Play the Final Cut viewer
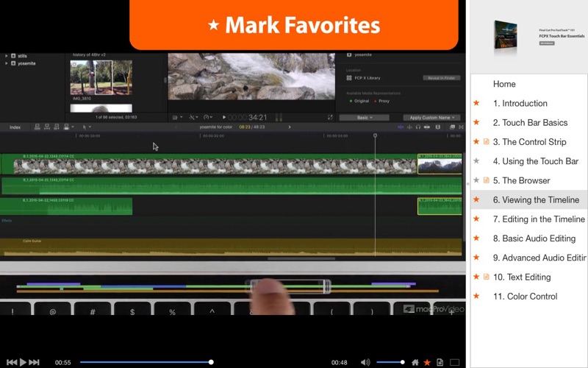 pos(224,118)
